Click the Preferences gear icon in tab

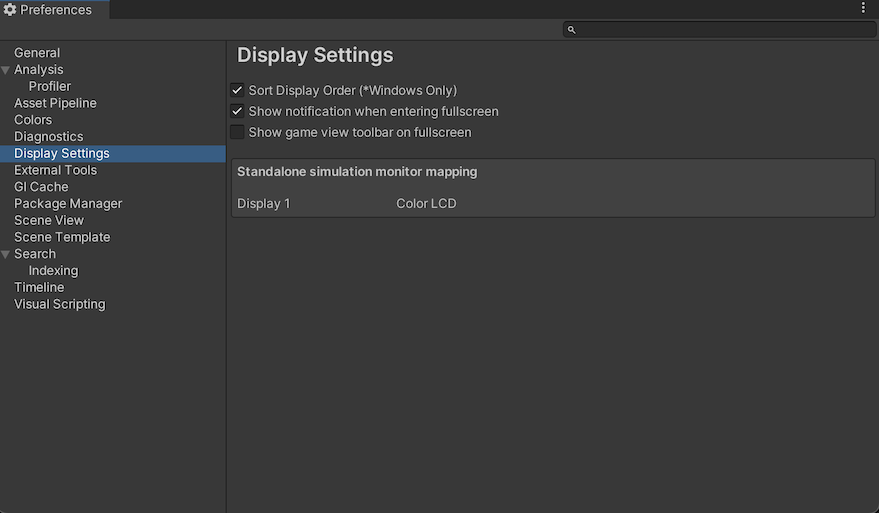pyautogui.click(x=10, y=10)
